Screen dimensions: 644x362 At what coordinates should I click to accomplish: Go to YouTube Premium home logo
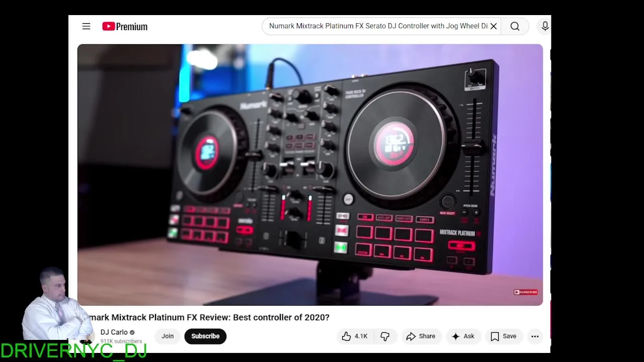point(125,26)
